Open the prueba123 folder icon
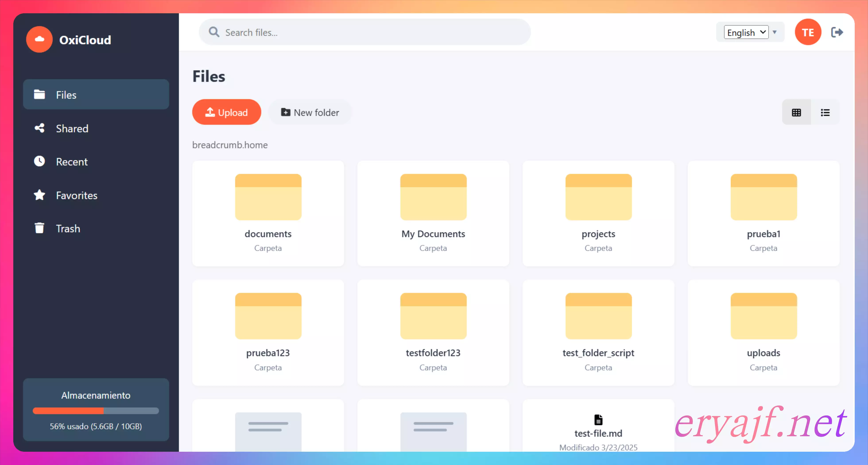This screenshot has height=465, width=868. 268,316
